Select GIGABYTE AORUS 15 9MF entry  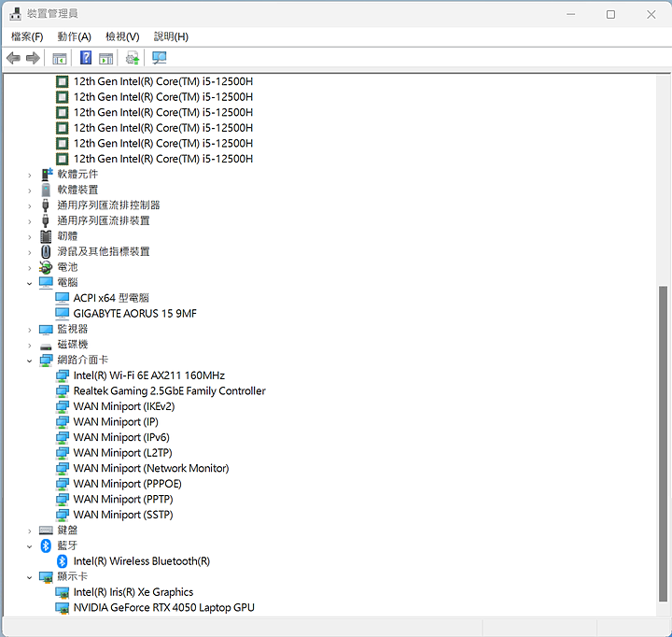click(x=135, y=314)
